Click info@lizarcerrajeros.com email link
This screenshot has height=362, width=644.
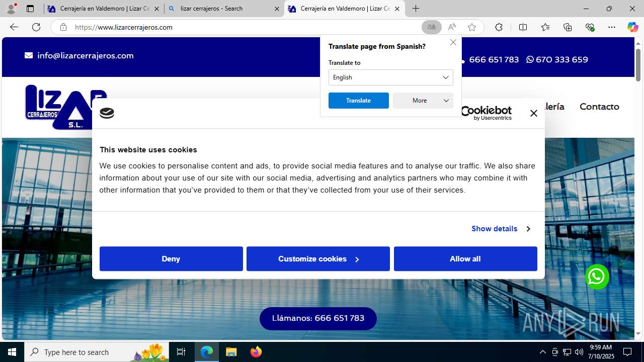click(x=79, y=56)
